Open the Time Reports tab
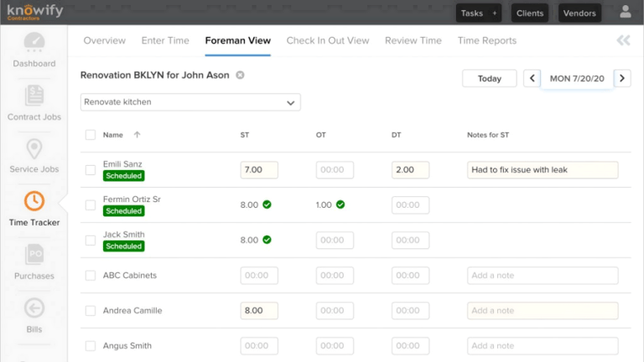Screen dimensions: 644x362 [487, 40]
